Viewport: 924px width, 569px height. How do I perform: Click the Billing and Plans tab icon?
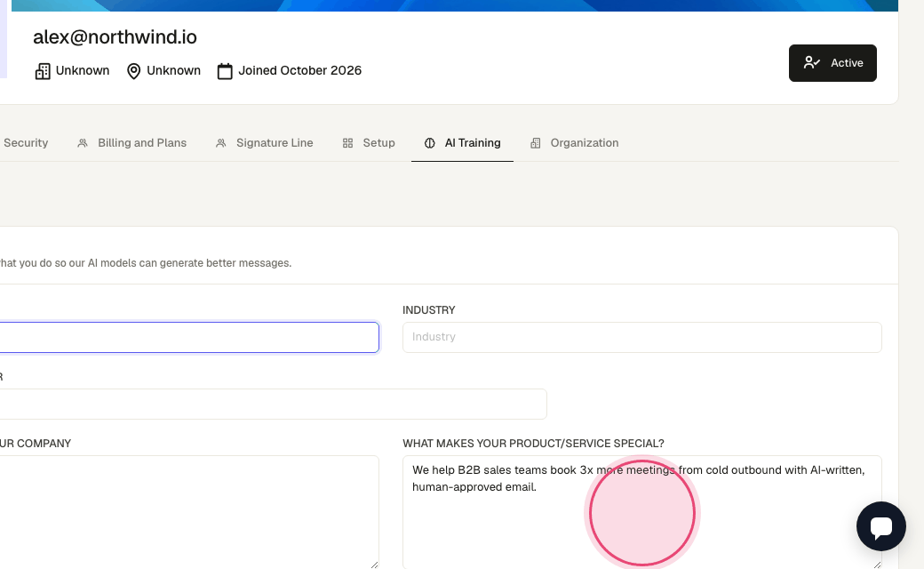[83, 143]
